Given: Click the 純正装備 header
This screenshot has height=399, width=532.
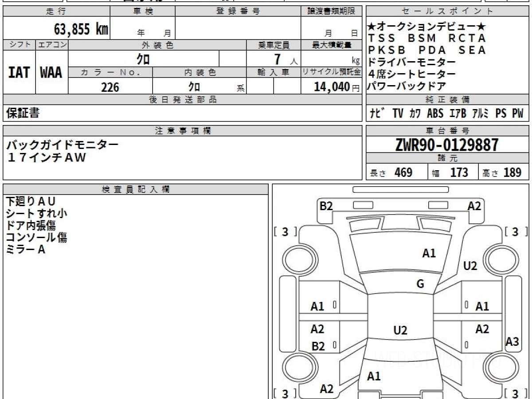Looking at the screenshot, I should [447, 100].
